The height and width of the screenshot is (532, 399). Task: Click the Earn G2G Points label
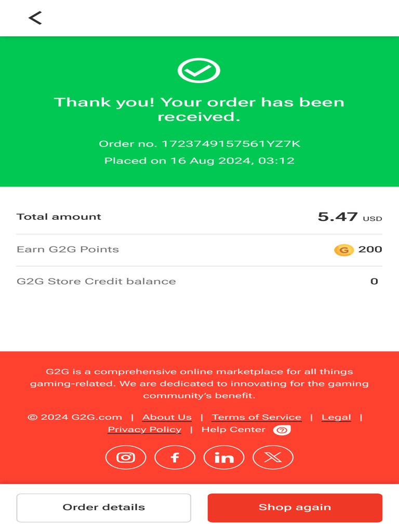(68, 249)
